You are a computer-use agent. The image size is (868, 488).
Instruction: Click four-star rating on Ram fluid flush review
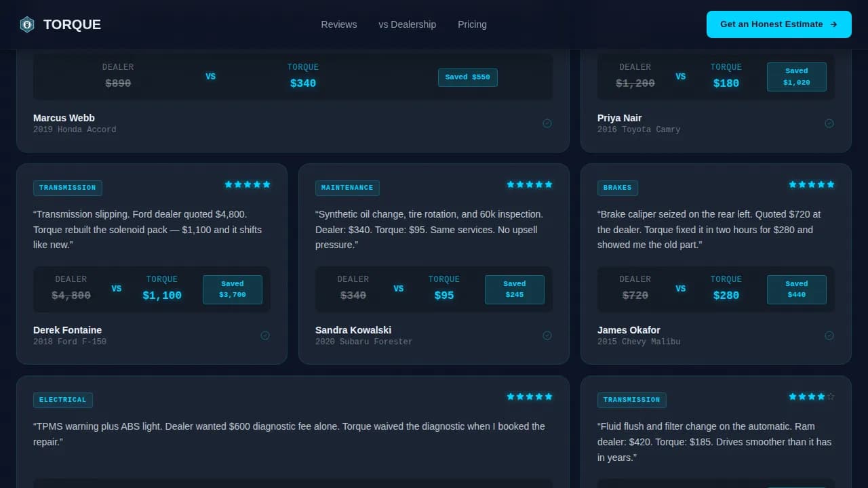click(x=812, y=396)
